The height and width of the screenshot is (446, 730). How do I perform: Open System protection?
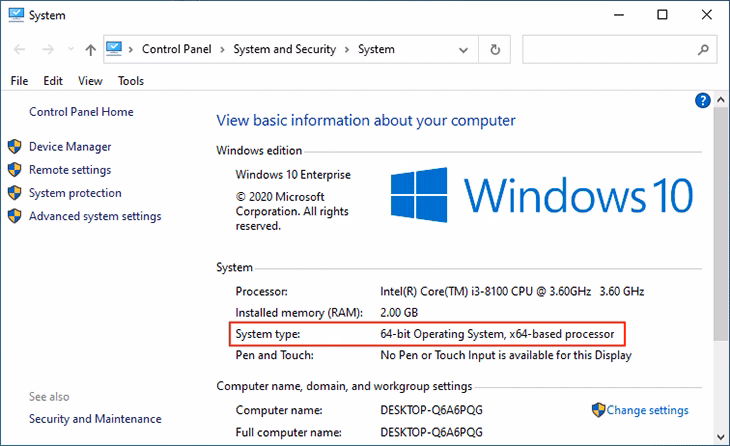[75, 193]
